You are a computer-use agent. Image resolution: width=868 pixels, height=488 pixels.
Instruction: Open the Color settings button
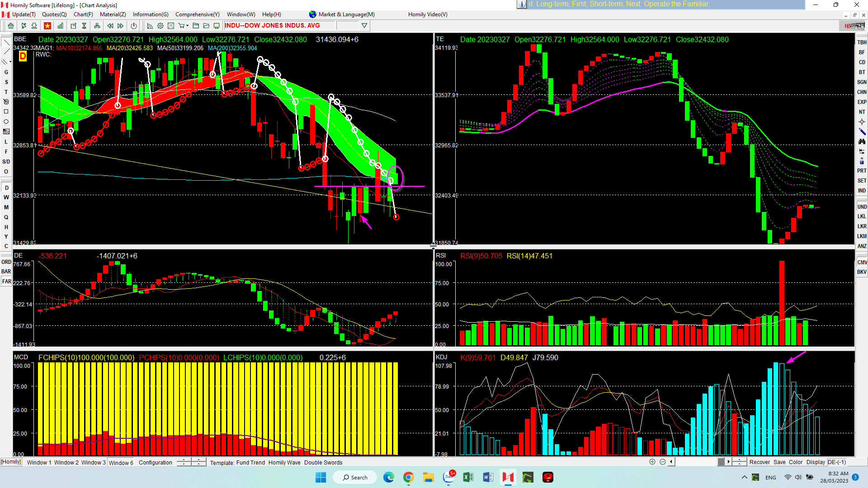795,462
